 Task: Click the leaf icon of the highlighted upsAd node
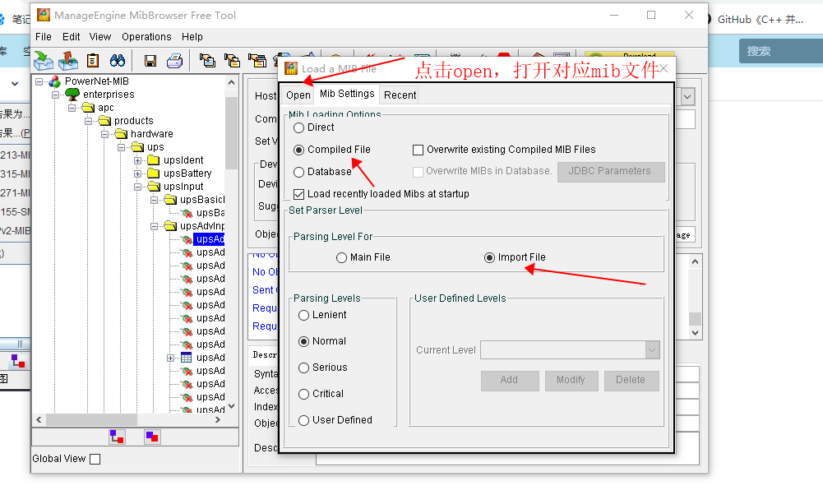tap(187, 239)
